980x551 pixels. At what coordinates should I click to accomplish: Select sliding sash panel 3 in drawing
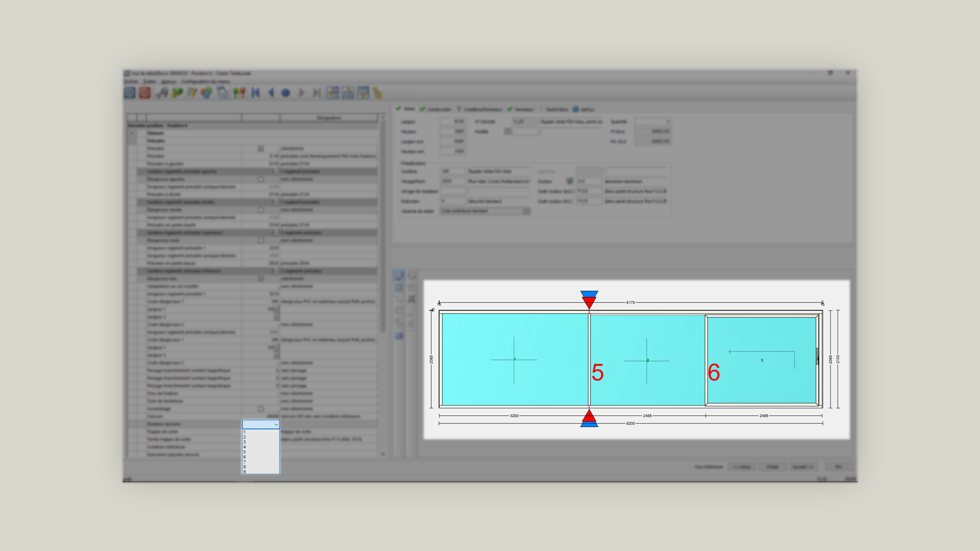[x=762, y=360]
